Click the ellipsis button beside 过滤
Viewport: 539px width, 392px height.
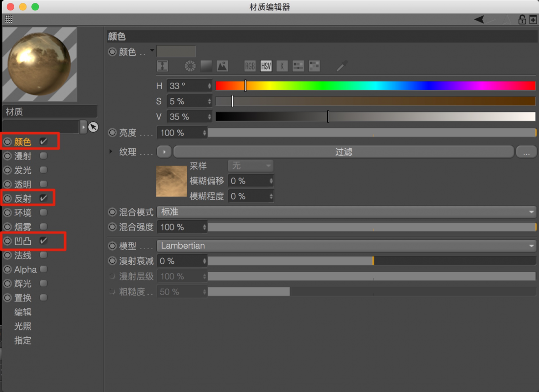coord(526,152)
